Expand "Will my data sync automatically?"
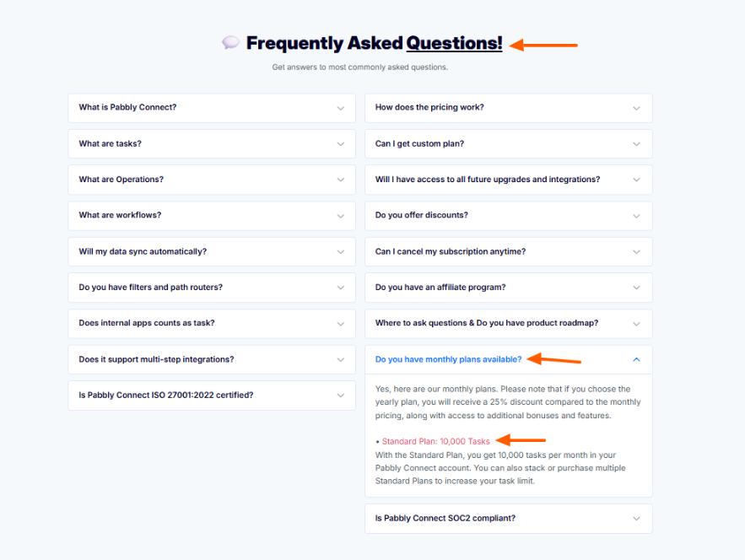Viewport: 745px width, 560px height. pyautogui.click(x=212, y=251)
